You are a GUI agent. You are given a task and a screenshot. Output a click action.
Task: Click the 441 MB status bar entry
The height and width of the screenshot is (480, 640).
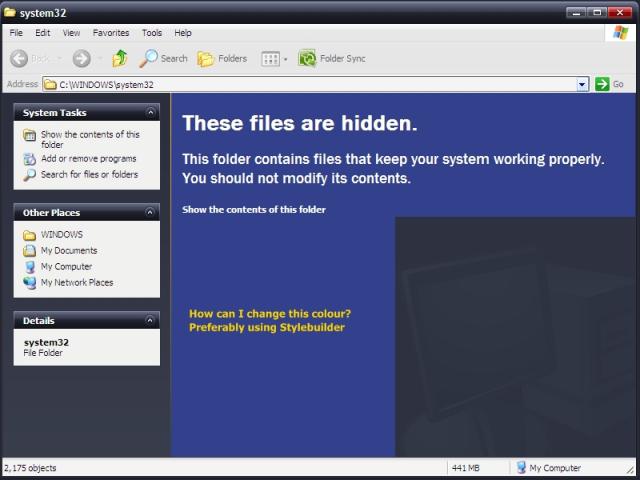pos(465,468)
